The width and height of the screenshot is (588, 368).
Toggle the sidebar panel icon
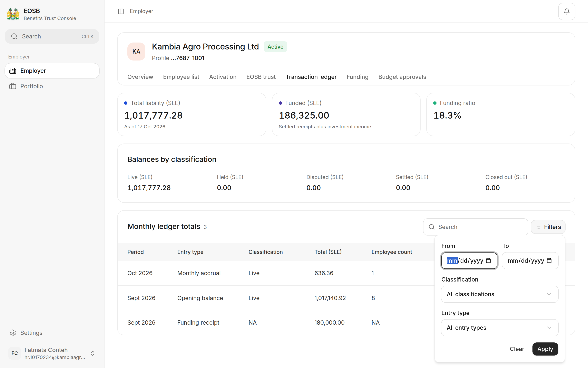[121, 11]
